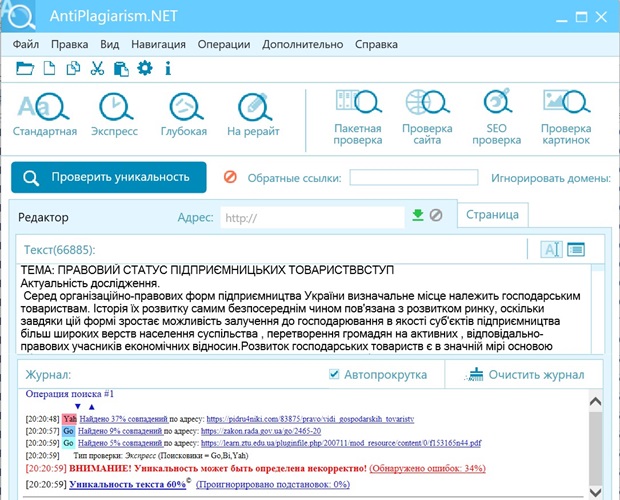The width and height of the screenshot is (620, 500).
Task: Switch to layout view icon in text header
Action: pos(576,249)
